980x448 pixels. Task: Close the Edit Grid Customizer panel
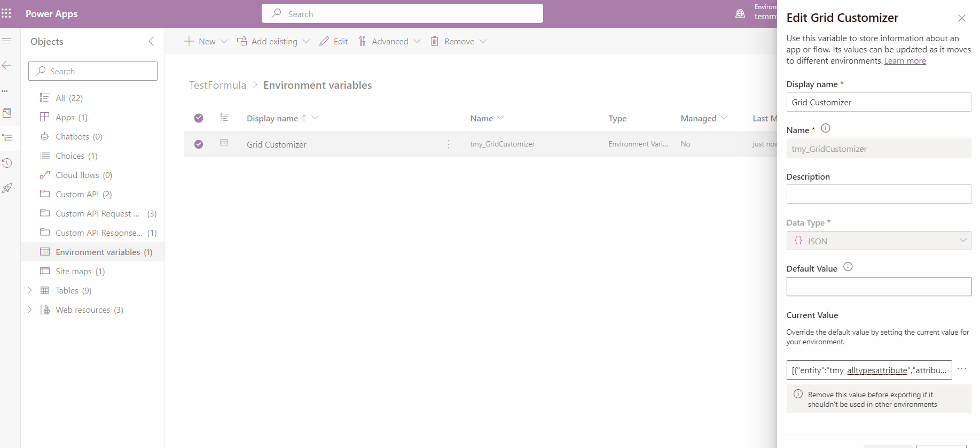[961, 18]
